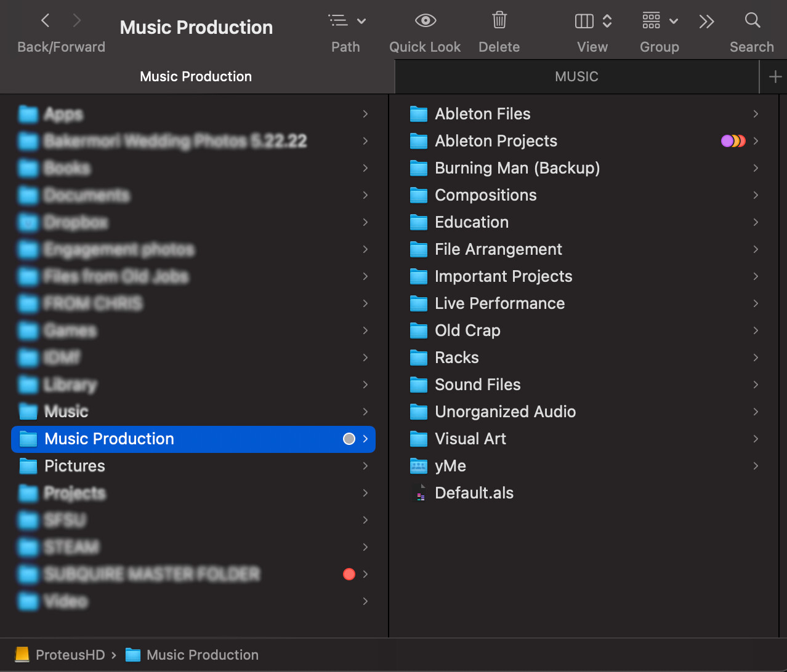Open the Path list icon

click(x=338, y=21)
